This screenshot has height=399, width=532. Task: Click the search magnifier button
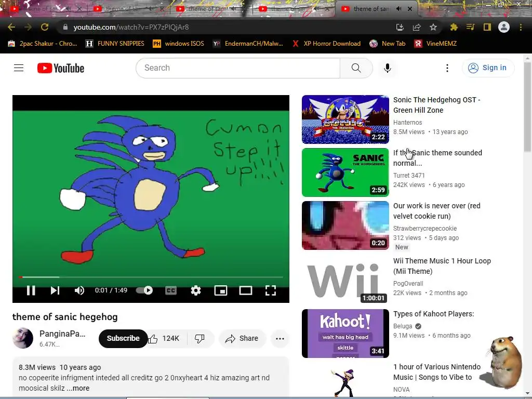tap(356, 68)
